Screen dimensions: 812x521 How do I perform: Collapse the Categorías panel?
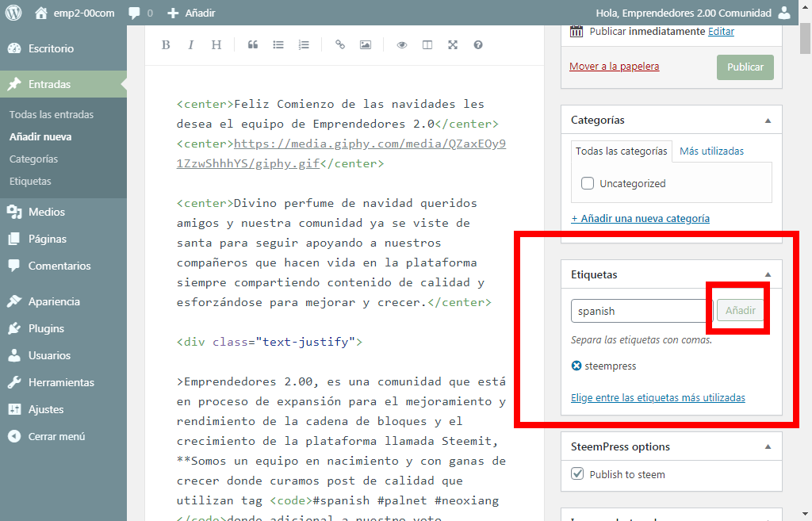tap(768, 121)
